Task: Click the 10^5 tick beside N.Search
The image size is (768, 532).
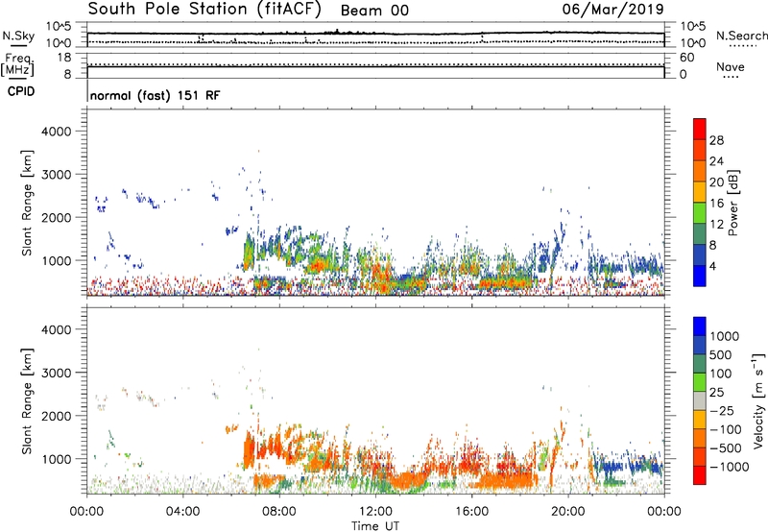Action: [693, 26]
